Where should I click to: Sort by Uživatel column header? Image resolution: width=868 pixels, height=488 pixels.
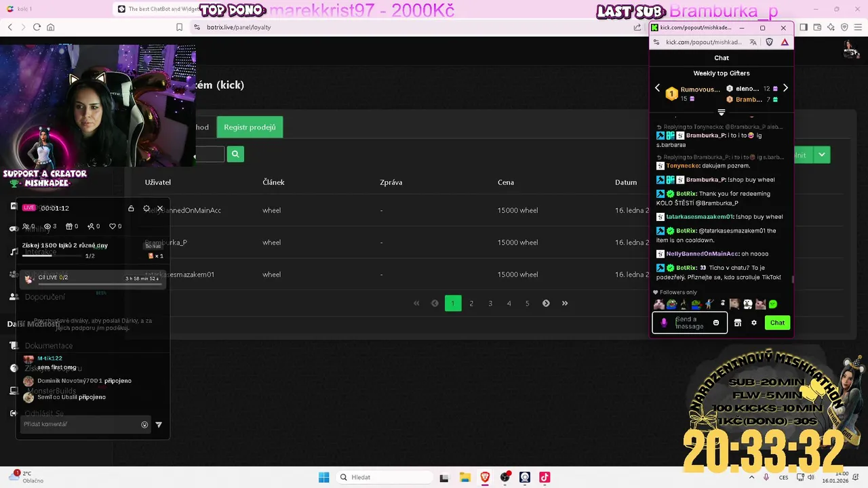pyautogui.click(x=157, y=182)
